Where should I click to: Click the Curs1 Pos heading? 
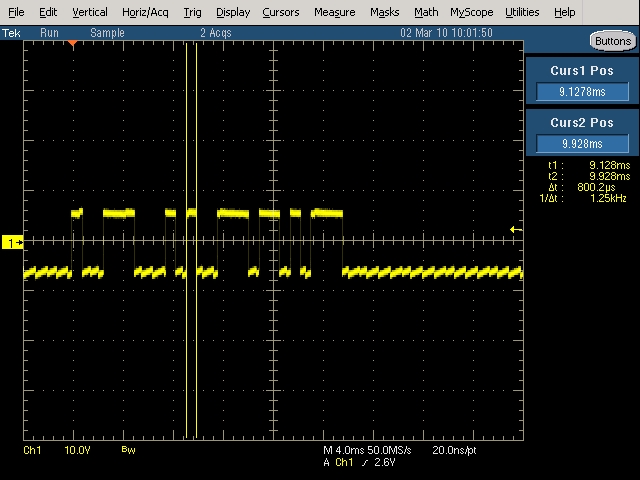click(x=582, y=70)
